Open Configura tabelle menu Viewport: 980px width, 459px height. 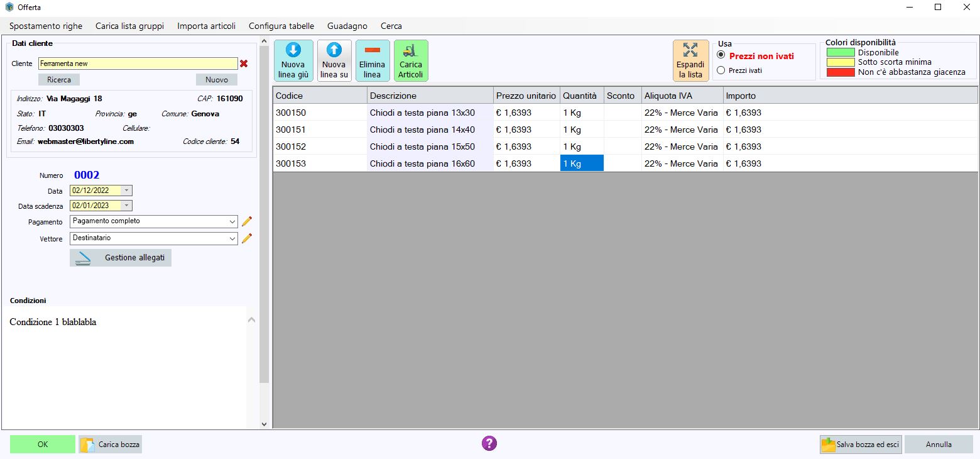(x=281, y=26)
